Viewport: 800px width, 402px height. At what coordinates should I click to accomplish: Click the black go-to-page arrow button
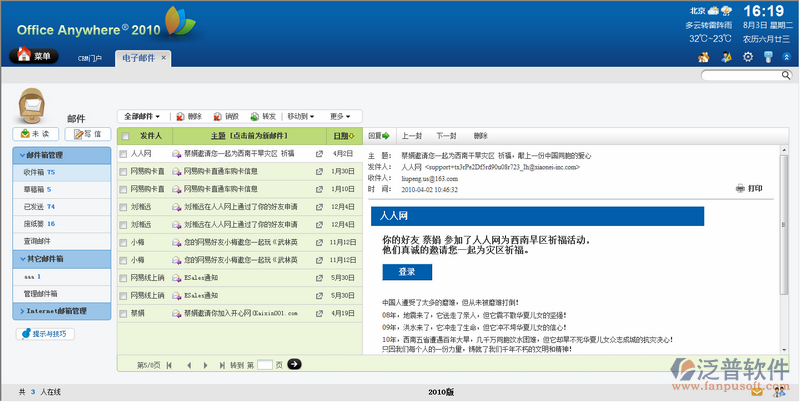pyautogui.click(x=294, y=365)
